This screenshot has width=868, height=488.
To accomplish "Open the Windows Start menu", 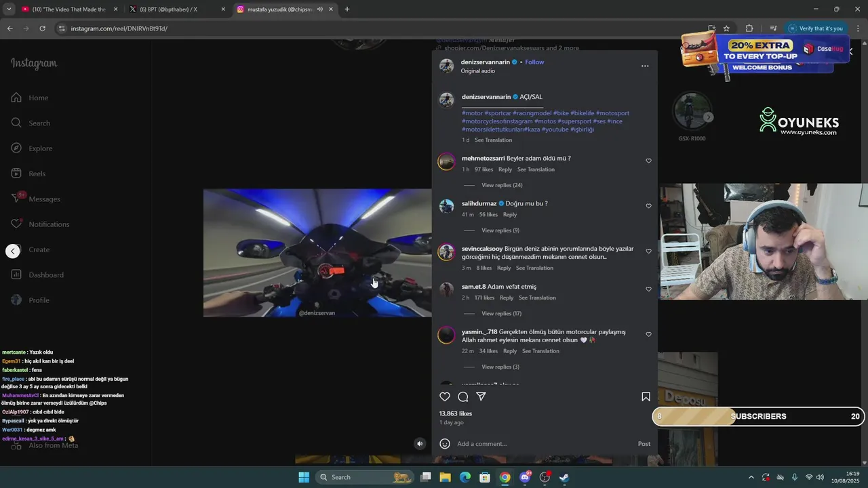I will (x=304, y=477).
